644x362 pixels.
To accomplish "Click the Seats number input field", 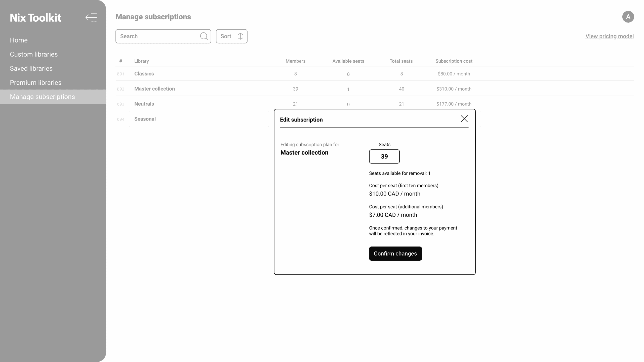I will 384,156.
